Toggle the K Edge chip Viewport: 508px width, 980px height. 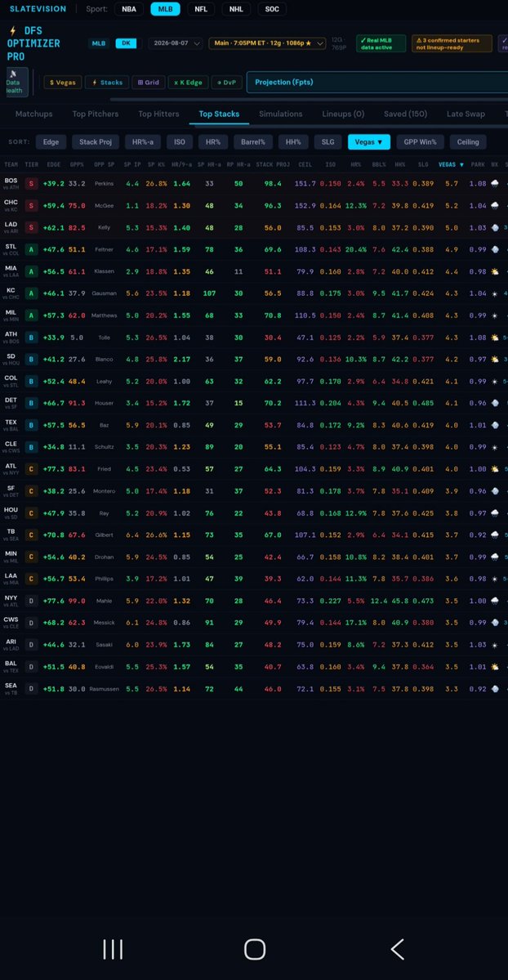[188, 83]
